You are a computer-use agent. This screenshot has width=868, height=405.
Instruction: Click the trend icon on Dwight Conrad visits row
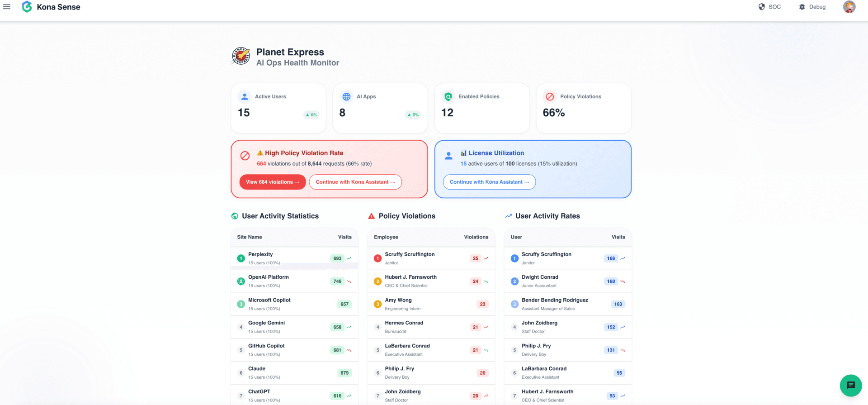pos(623,281)
